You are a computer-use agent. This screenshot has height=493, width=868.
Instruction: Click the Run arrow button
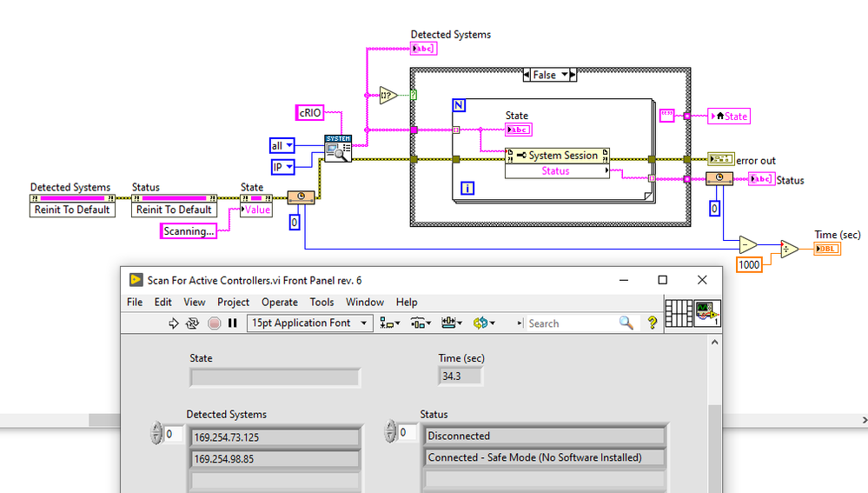click(173, 323)
